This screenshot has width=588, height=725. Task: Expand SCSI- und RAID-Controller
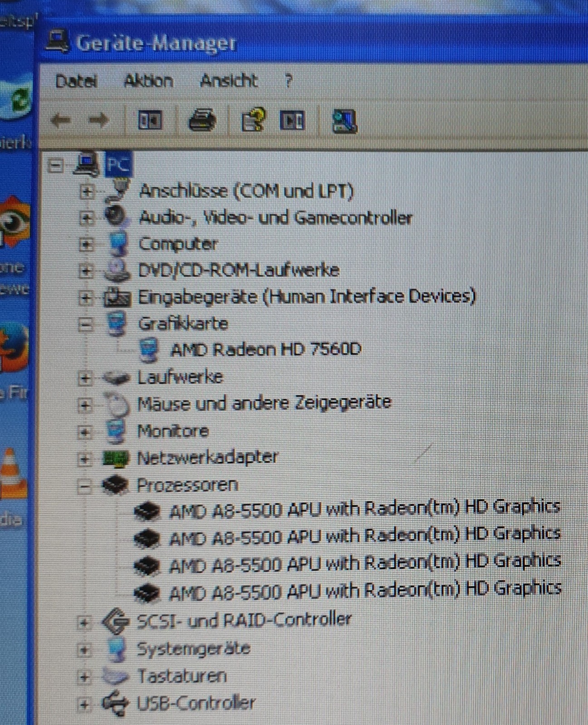pos(83,623)
